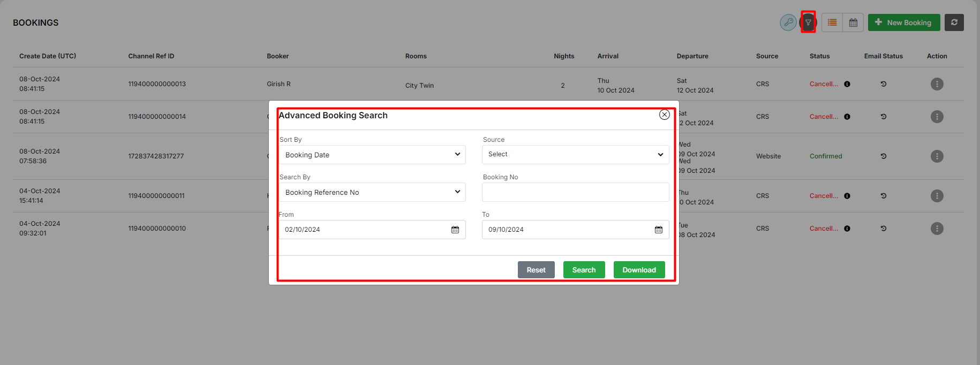Image resolution: width=980 pixels, height=365 pixels.
Task: Open the filter funnel icon
Action: 808,22
